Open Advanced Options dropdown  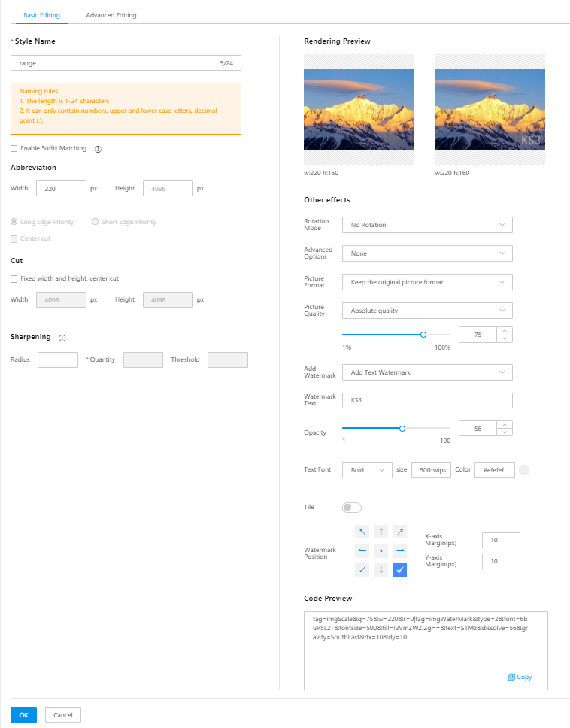click(427, 253)
